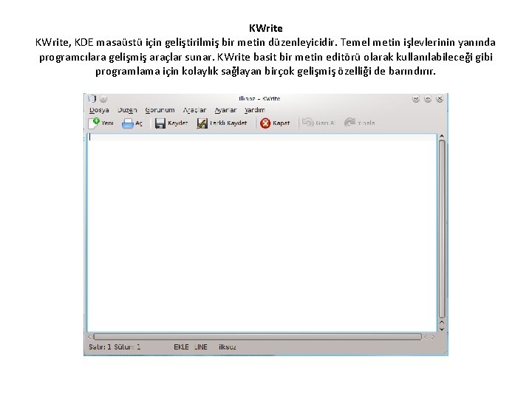Viewport: 532px width, 399px height.
Task: Click the horizontal scrollbar handle
Action: point(258,337)
